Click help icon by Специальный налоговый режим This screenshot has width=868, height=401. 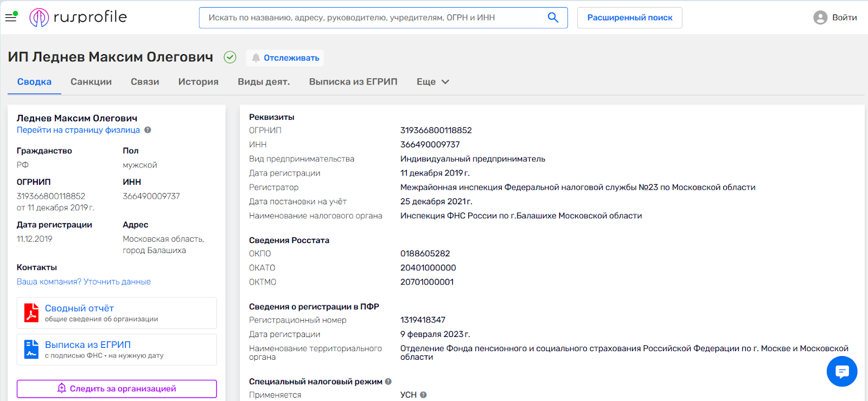388,381
